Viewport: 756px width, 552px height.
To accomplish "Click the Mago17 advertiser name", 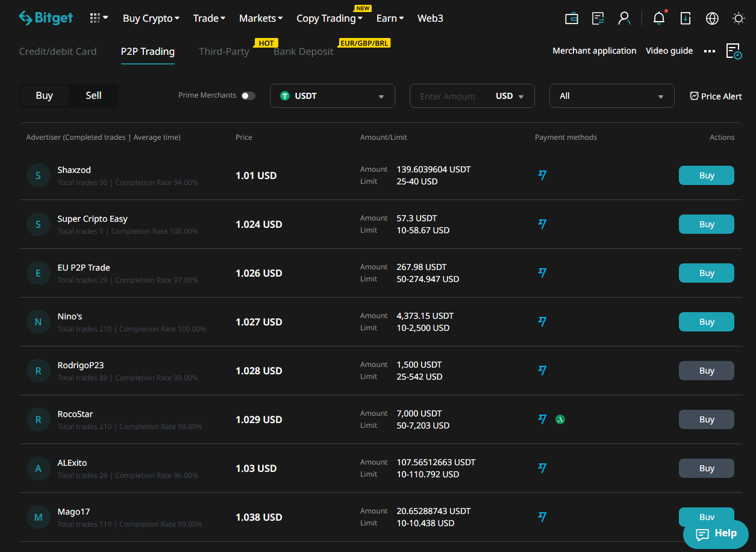I will tap(73, 512).
